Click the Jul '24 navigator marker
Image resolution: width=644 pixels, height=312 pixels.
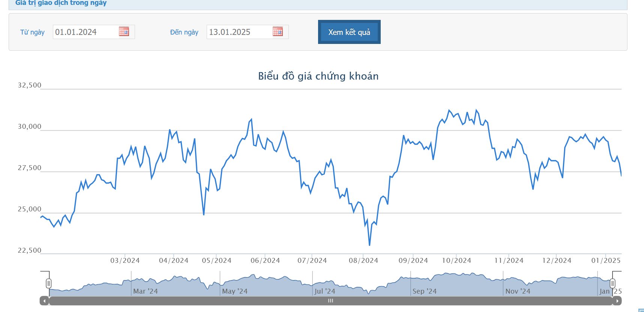(325, 291)
